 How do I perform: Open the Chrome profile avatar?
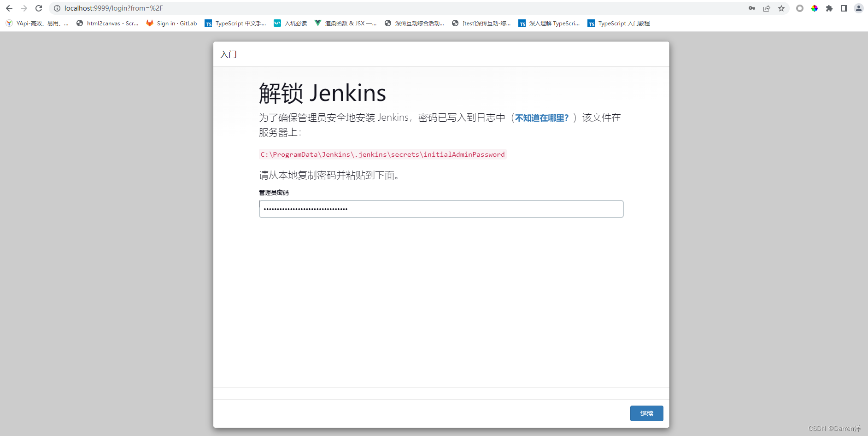(x=859, y=8)
